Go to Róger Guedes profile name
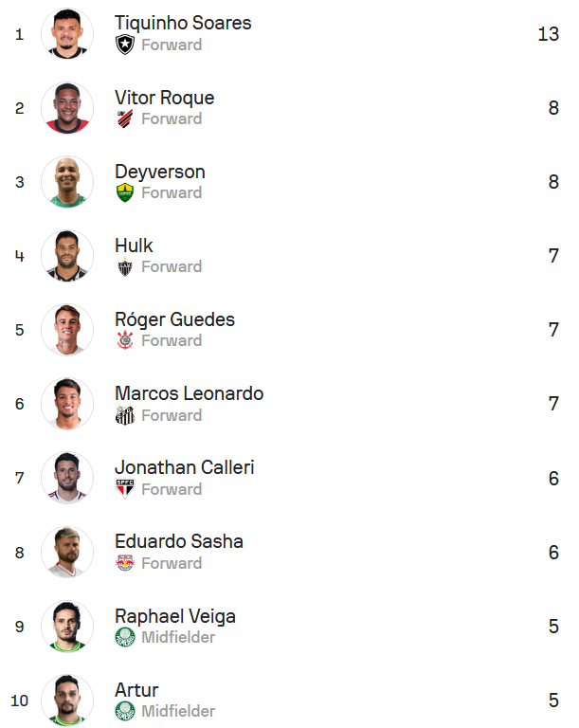The image size is (579, 728). [x=174, y=319]
